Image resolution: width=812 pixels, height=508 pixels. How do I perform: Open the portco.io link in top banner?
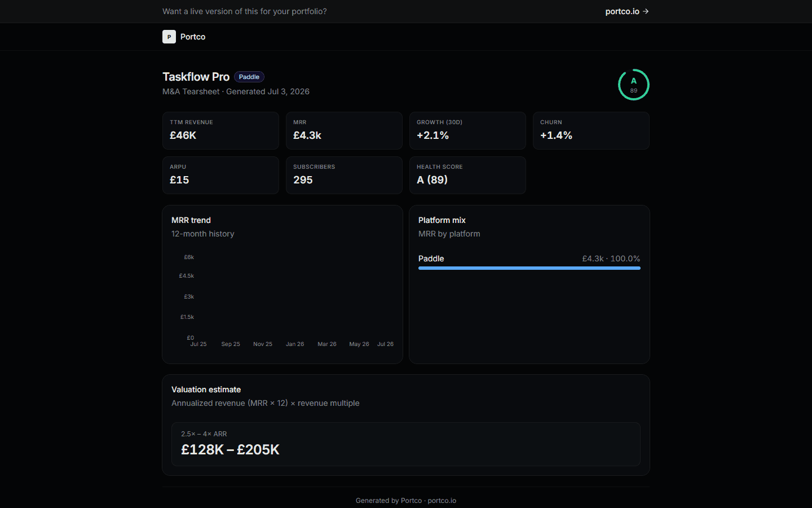pos(627,11)
